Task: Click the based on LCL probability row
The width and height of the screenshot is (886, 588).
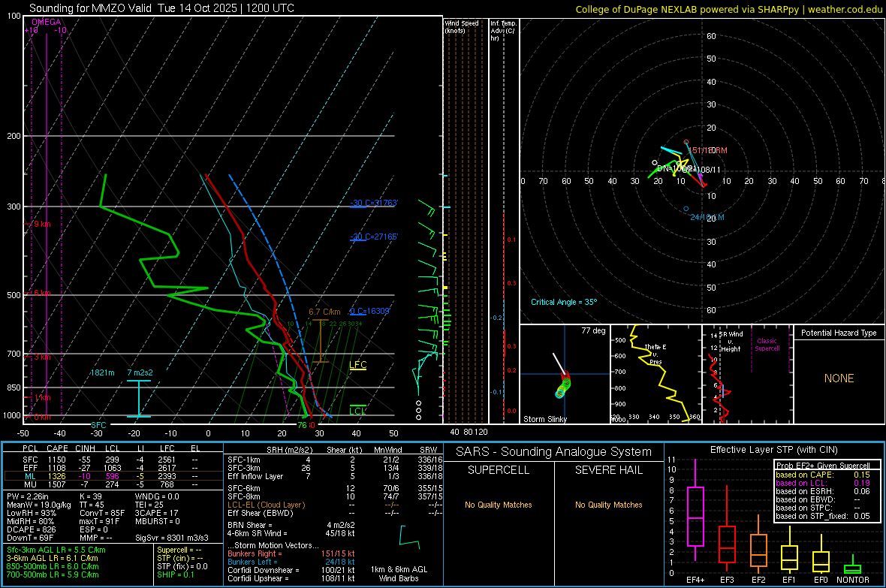Action: [823, 483]
